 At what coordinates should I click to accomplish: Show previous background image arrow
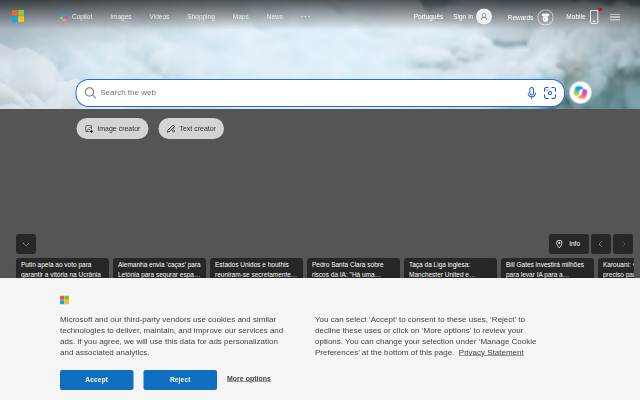pyautogui.click(x=601, y=244)
